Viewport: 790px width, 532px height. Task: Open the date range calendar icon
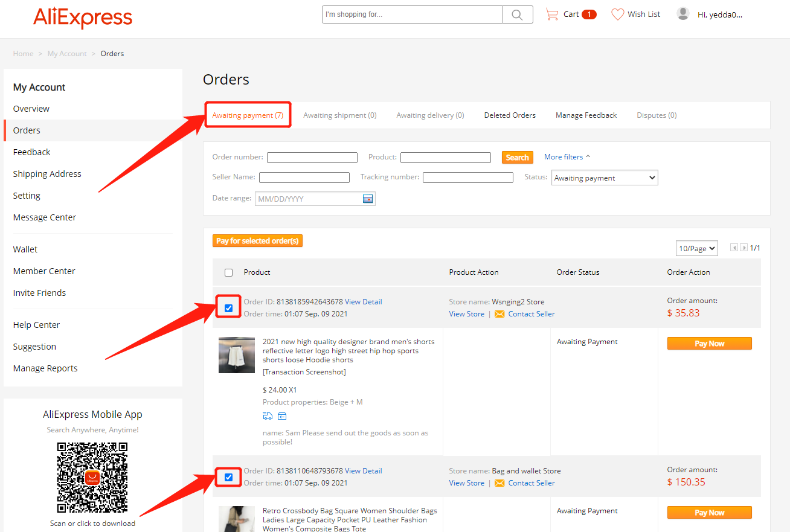[368, 199]
